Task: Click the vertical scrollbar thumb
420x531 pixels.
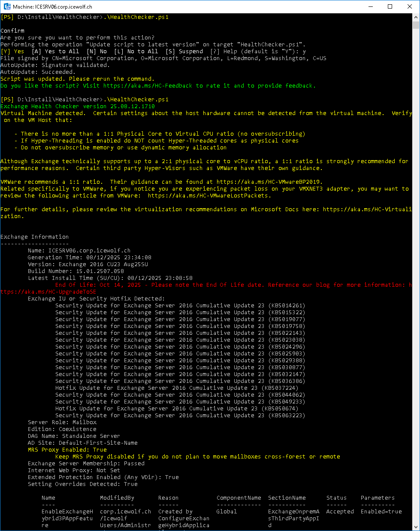Action: coord(416,25)
